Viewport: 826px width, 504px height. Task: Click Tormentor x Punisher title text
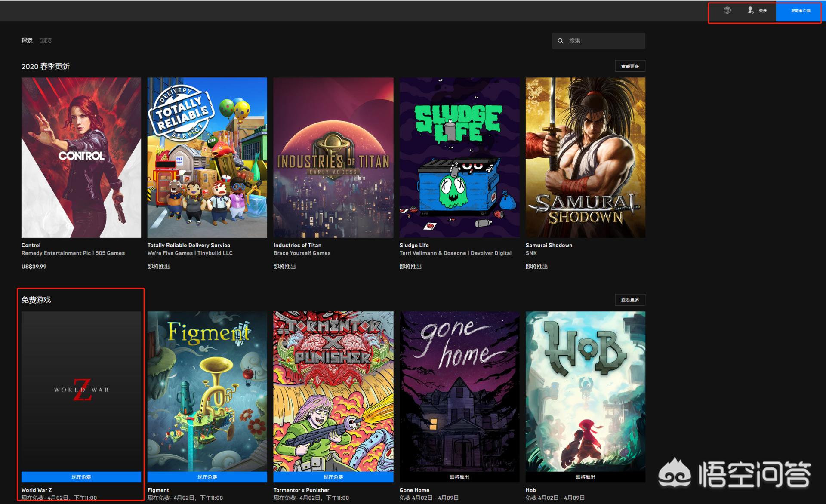click(x=302, y=490)
